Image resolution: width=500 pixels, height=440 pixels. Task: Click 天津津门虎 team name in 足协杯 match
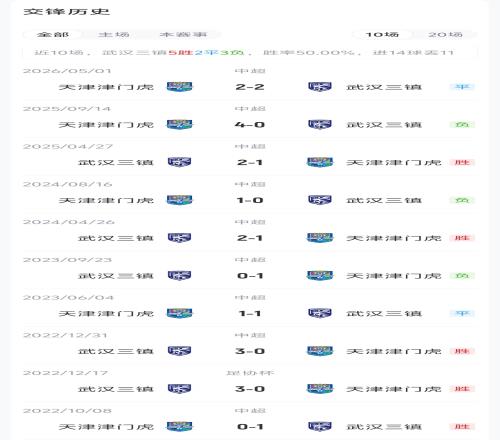pos(394,389)
